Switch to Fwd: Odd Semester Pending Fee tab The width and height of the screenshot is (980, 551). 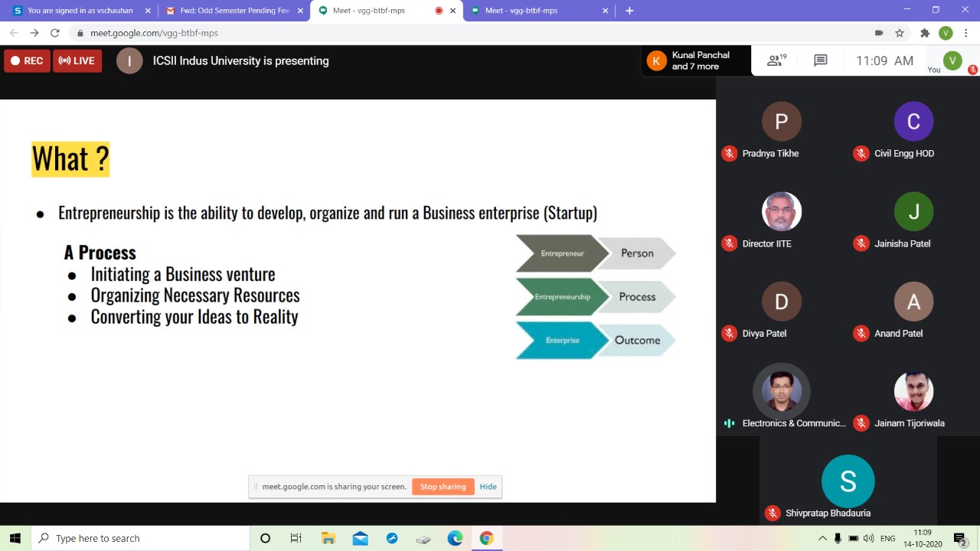[234, 11]
